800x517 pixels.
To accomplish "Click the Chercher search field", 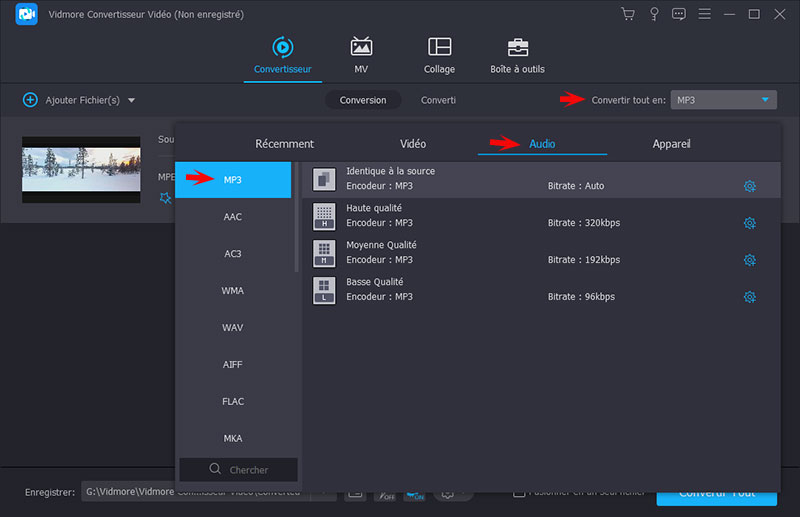I will pyautogui.click(x=238, y=470).
